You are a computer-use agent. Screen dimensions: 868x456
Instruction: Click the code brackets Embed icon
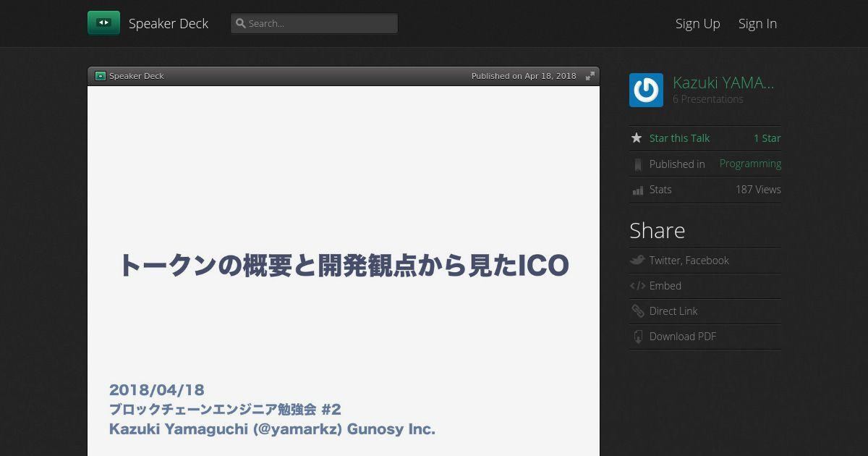tap(637, 286)
